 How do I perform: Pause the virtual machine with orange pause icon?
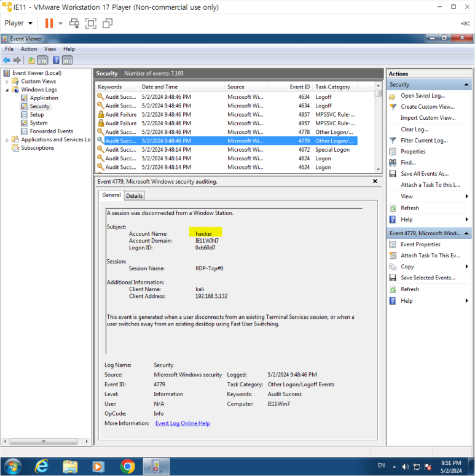click(49, 23)
